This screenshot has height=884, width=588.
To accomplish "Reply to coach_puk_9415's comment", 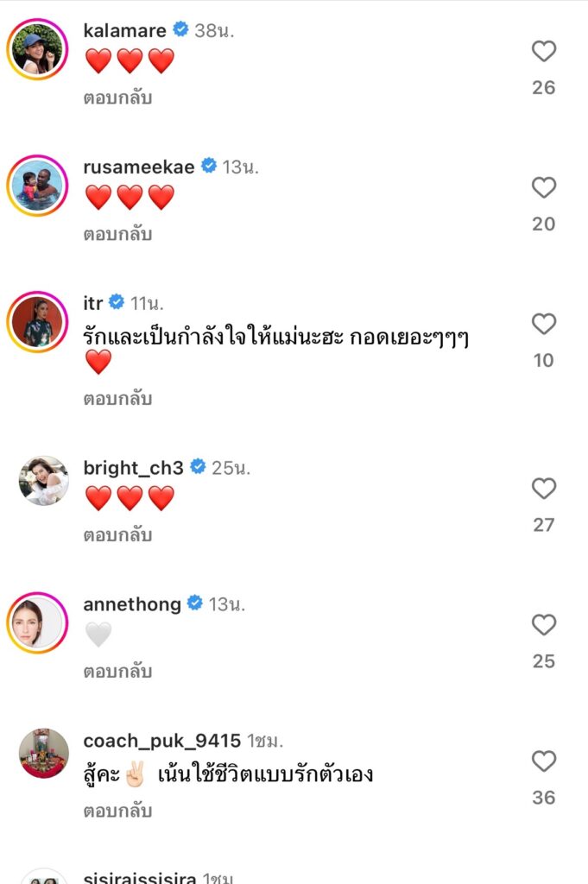I will pyautogui.click(x=117, y=811).
